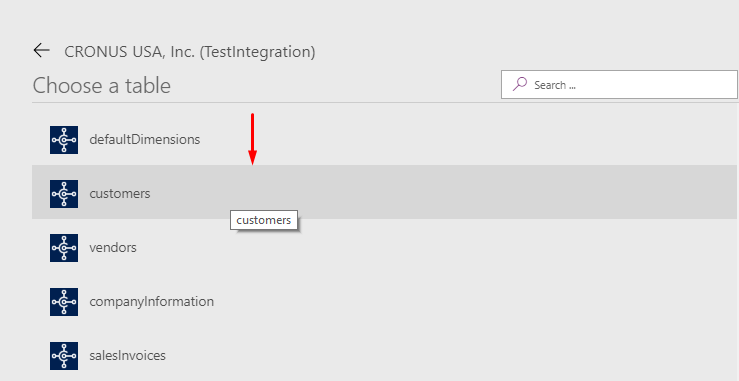Click the magnifier icon in search box
Viewport: 739px width, 381px height.
[x=519, y=84]
